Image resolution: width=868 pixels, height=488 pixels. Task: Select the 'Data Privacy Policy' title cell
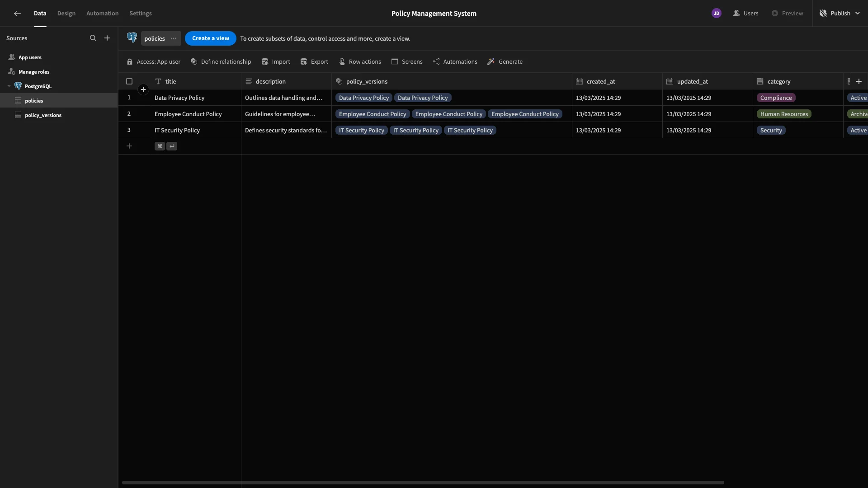point(196,98)
